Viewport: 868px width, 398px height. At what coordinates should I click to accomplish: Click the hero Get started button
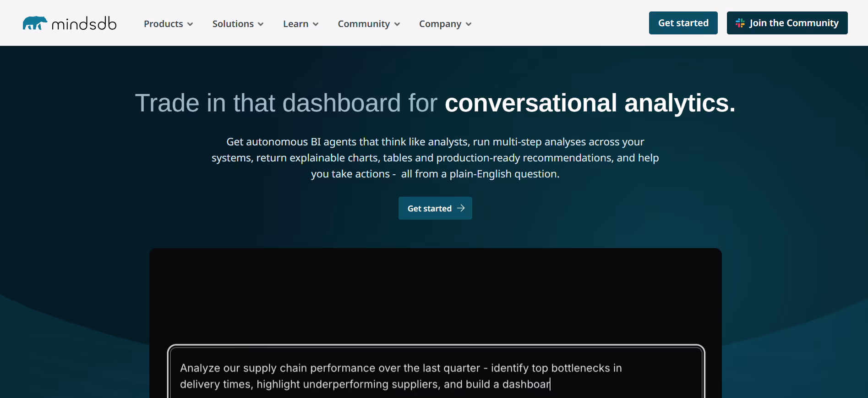pos(435,208)
